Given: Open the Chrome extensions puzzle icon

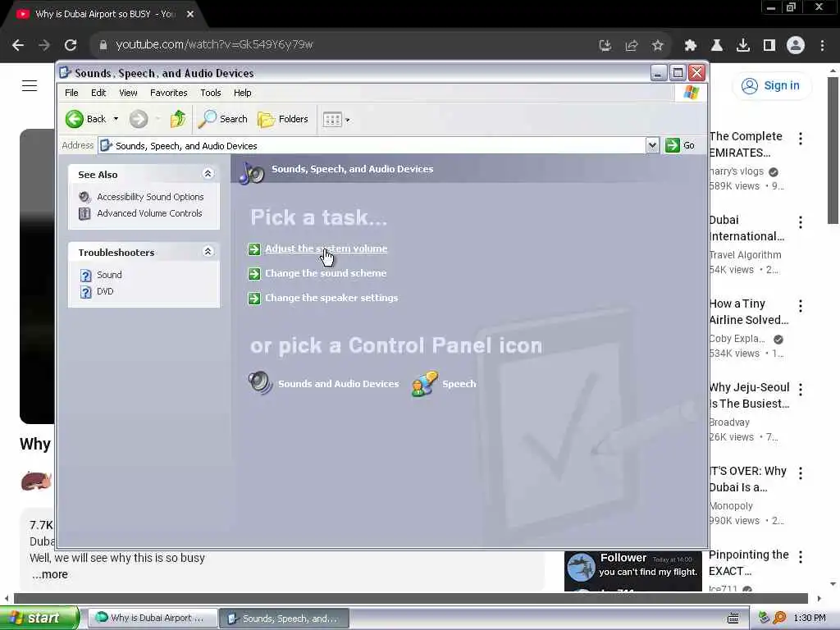Looking at the screenshot, I should (691, 46).
